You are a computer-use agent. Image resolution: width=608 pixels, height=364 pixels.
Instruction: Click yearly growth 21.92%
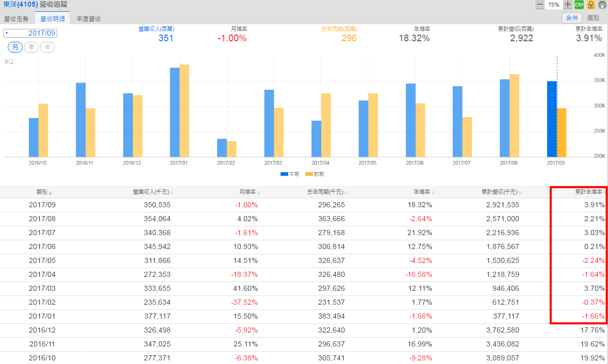click(x=420, y=233)
